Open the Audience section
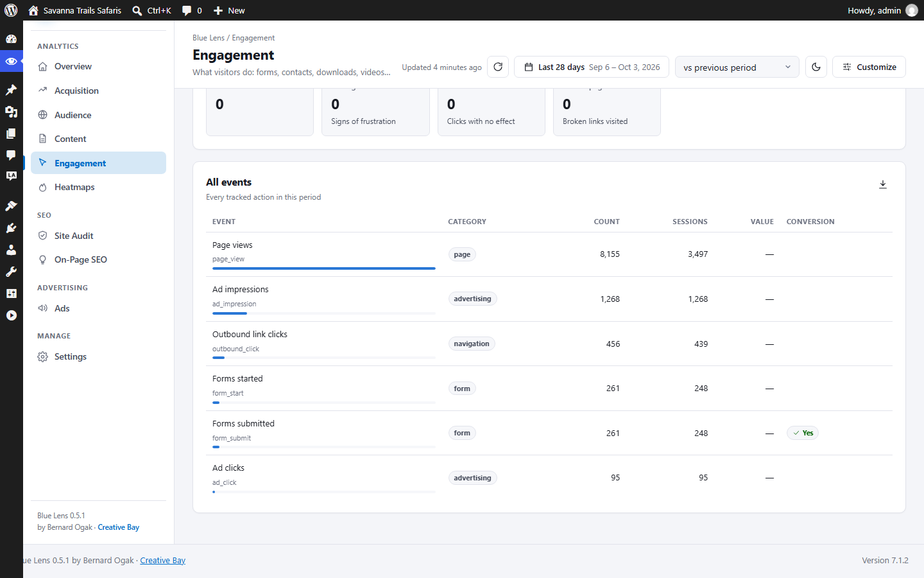The width and height of the screenshot is (924, 578). click(98, 115)
